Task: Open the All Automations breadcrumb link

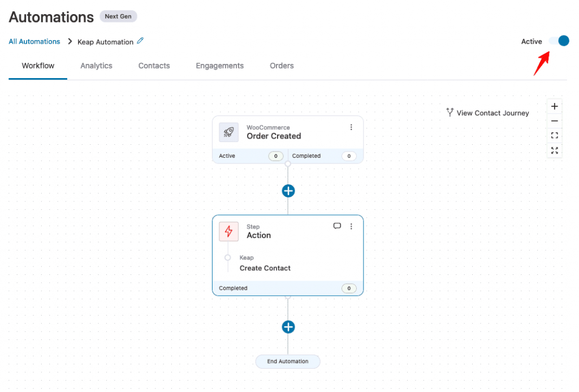Action: tap(34, 41)
